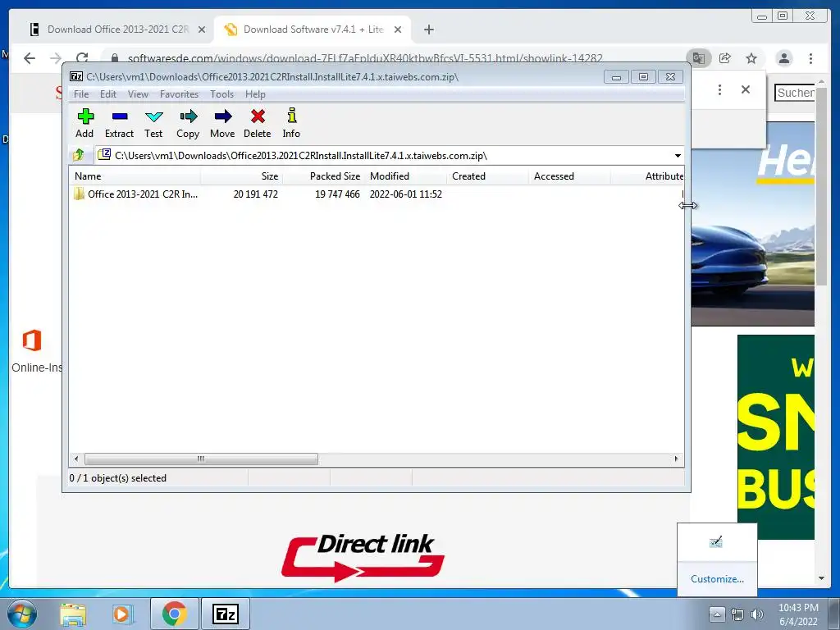Click the translate page icon in Chrome
This screenshot has width=840, height=630.
point(699,58)
